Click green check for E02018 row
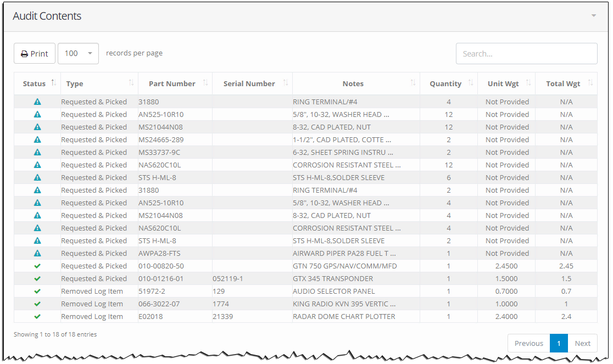This screenshot has height=364, width=613. click(x=37, y=316)
